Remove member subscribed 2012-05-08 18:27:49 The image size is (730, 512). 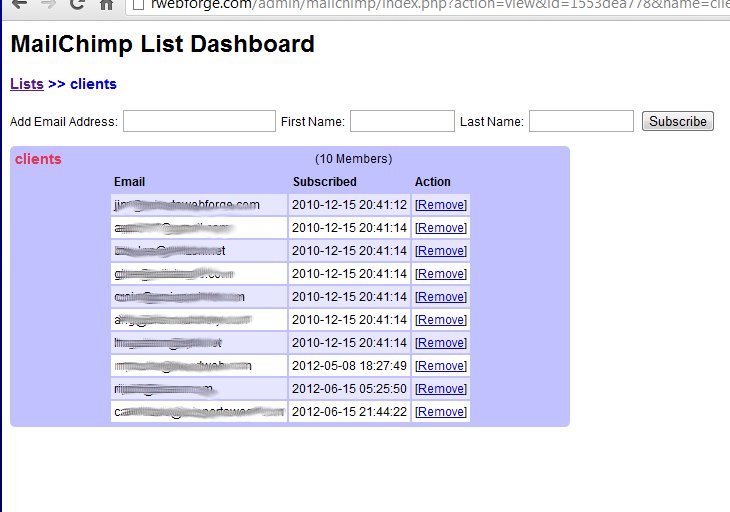click(440, 366)
